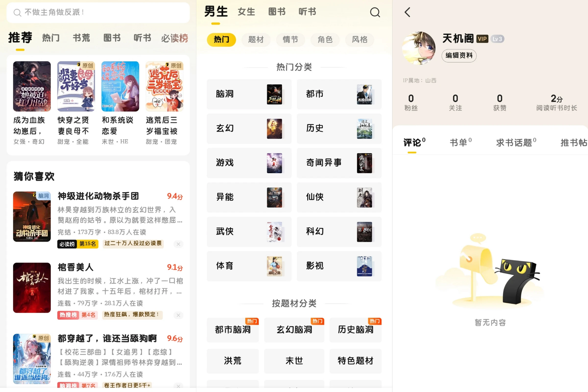
Task: Click the search magnifier icon beside 听书
Action: point(375,12)
